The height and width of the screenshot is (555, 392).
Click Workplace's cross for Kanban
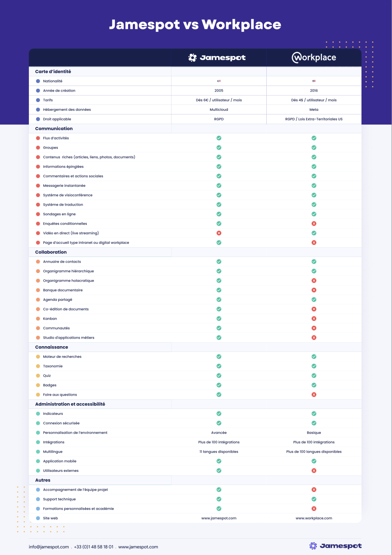(314, 318)
